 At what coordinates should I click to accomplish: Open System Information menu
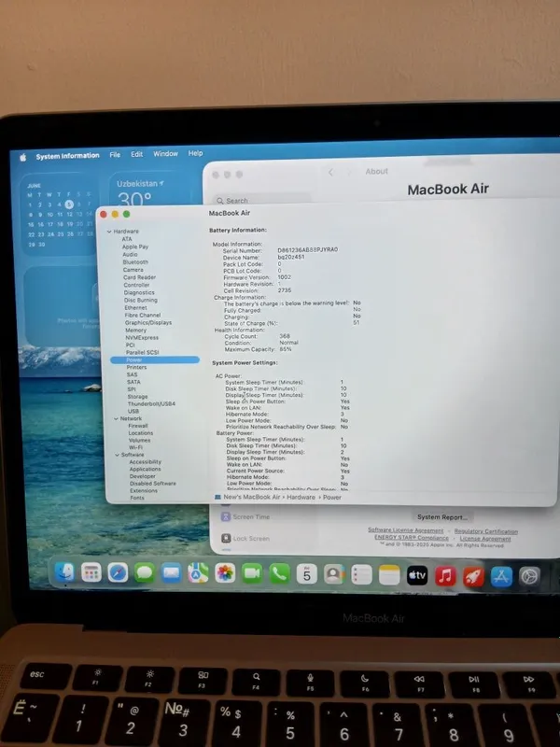[x=67, y=156]
